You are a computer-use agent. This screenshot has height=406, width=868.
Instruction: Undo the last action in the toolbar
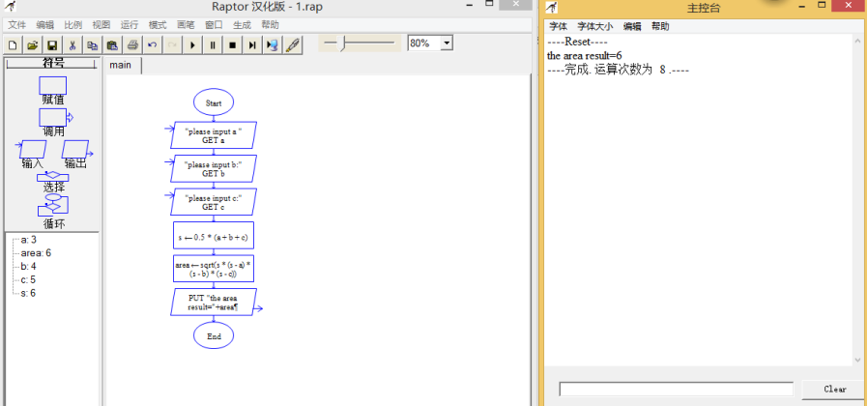pyautogui.click(x=153, y=44)
